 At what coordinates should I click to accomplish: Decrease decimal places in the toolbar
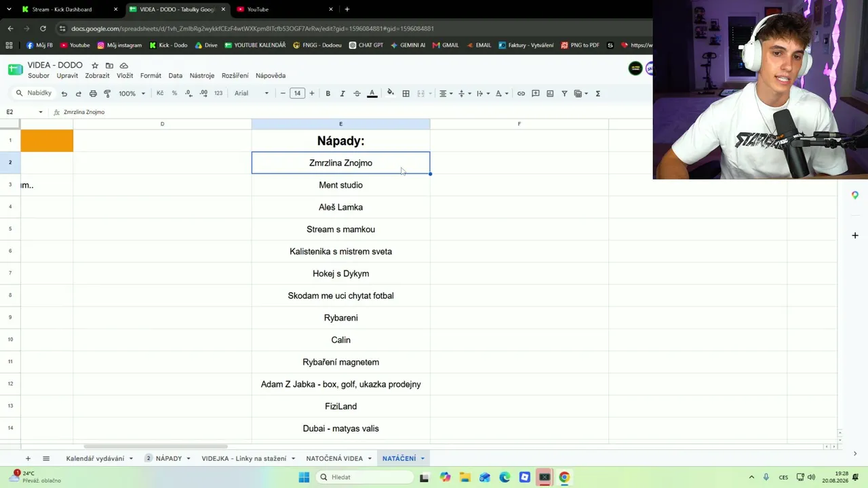189,94
